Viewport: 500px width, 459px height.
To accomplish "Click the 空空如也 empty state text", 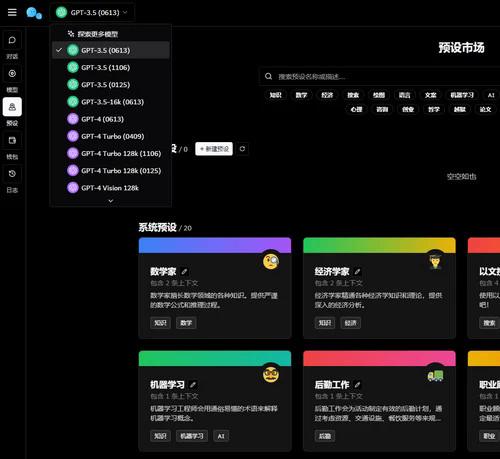I will pyautogui.click(x=461, y=176).
